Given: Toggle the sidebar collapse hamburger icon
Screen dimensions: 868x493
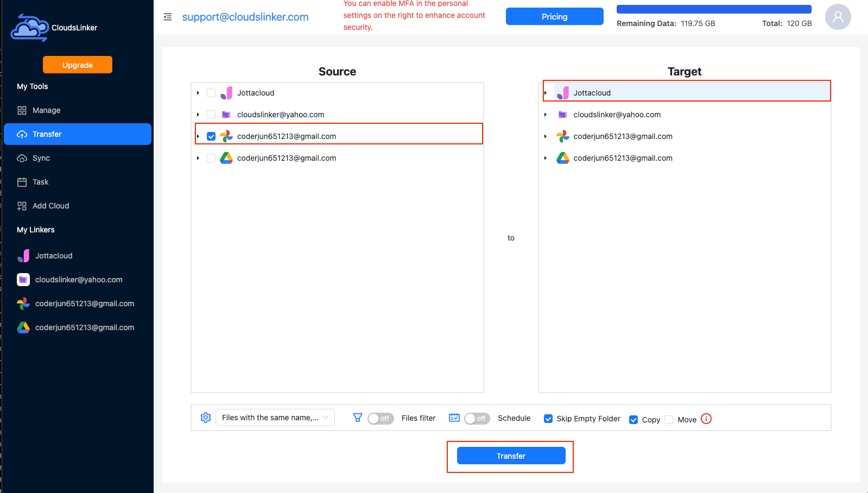Looking at the screenshot, I should pyautogui.click(x=168, y=17).
